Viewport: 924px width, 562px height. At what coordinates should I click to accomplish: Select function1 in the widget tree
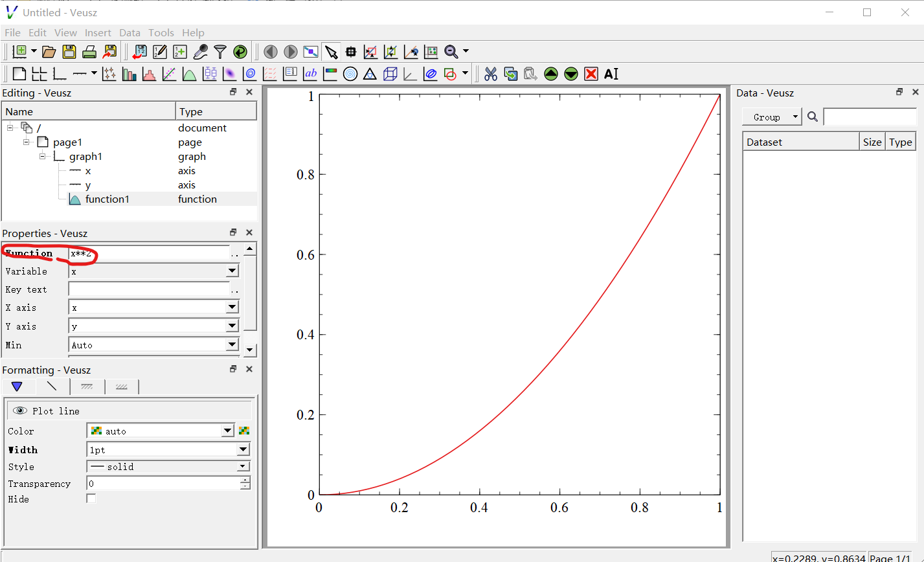(x=107, y=199)
